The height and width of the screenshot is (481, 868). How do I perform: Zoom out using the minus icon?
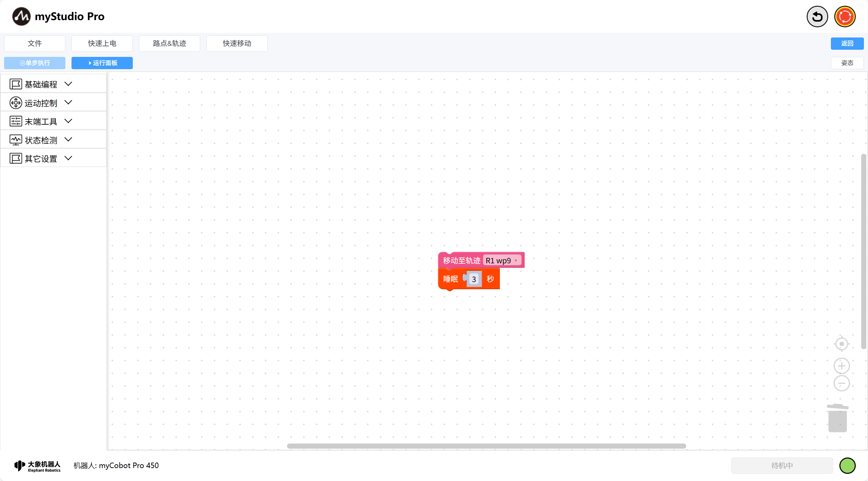841,384
